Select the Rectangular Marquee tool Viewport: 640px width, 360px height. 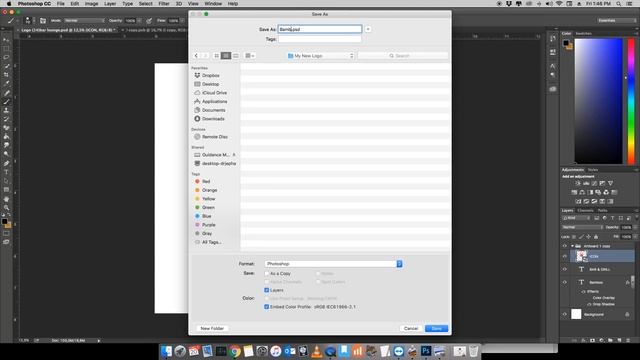coord(6,49)
